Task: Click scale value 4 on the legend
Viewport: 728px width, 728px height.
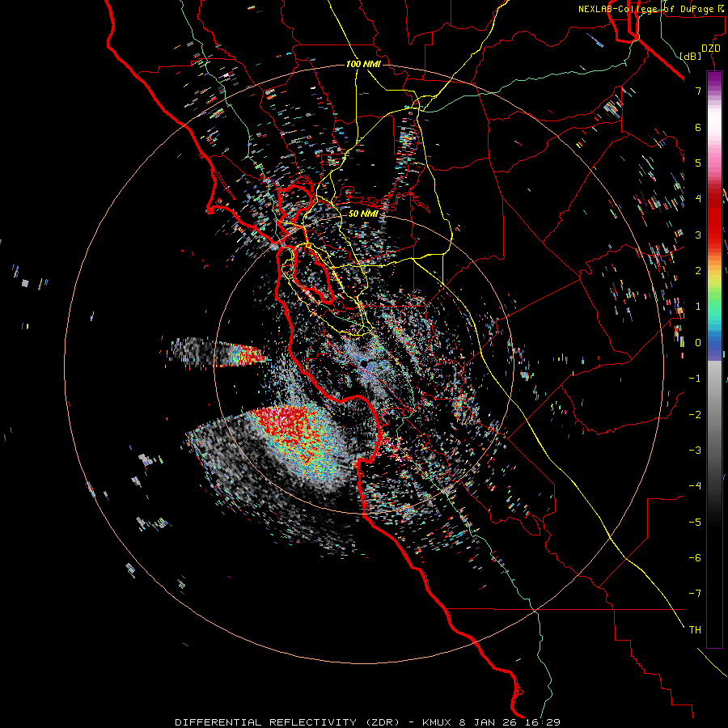Action: (x=698, y=199)
